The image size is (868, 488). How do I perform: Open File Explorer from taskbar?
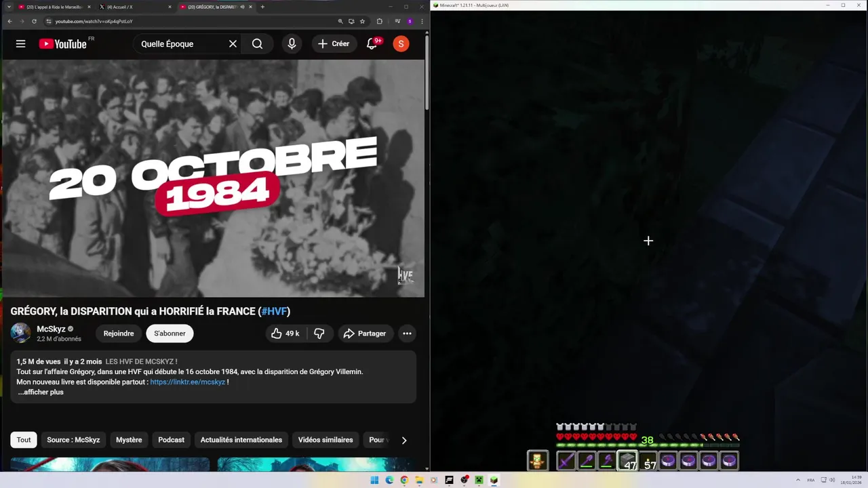419,480
